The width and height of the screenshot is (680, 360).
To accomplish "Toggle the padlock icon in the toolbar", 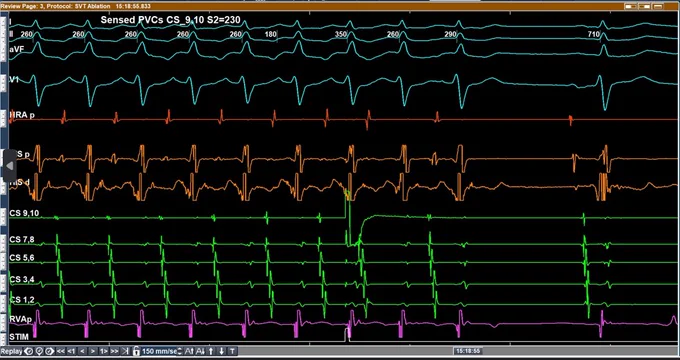I will pyautogui.click(x=137, y=351).
